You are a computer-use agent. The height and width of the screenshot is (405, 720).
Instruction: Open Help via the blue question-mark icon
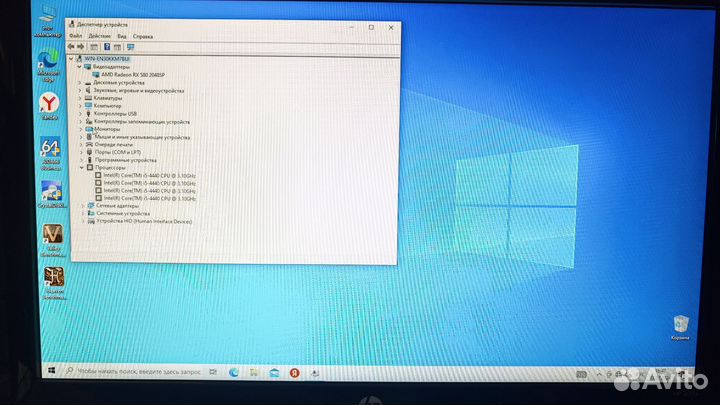click(107, 47)
